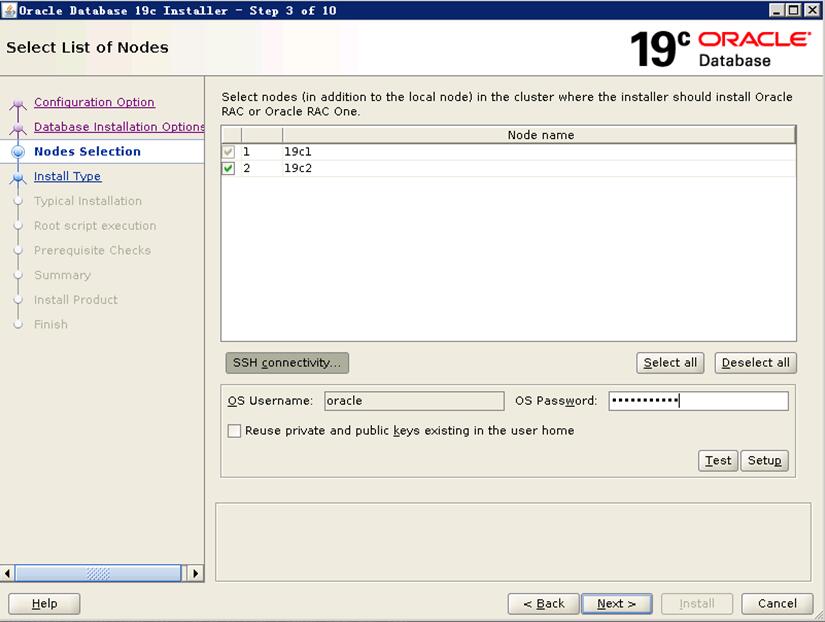
Task: Open the Database Installation Options step
Action: click(119, 127)
